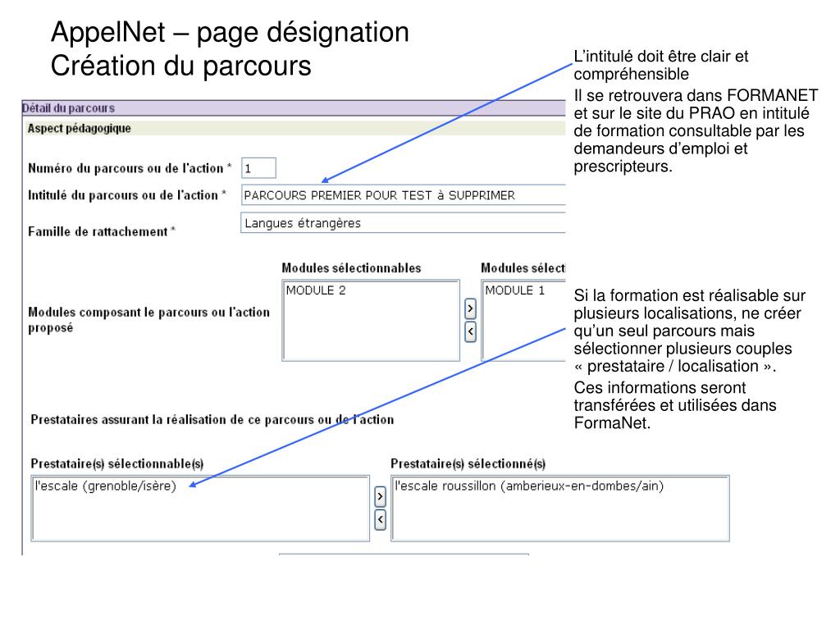Move MODULE 2 right with modules add arrow
840x630 pixels.
470,308
